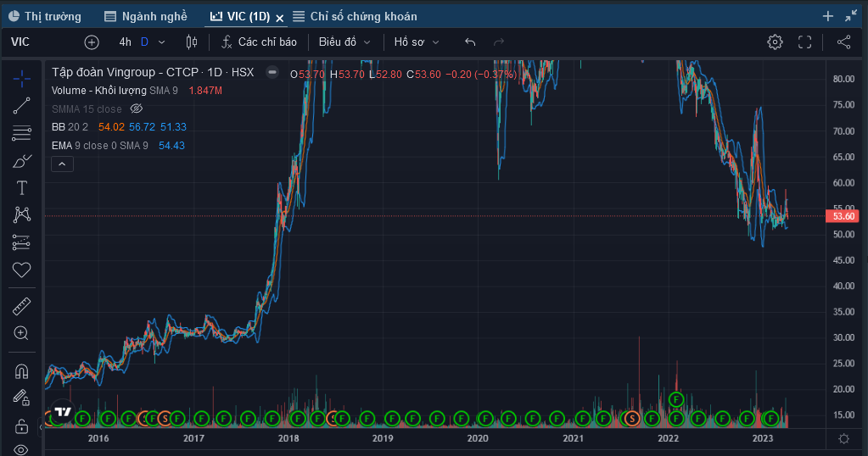The width and height of the screenshot is (868, 456).
Task: Select the crosshair cursor tool
Action: click(21, 79)
